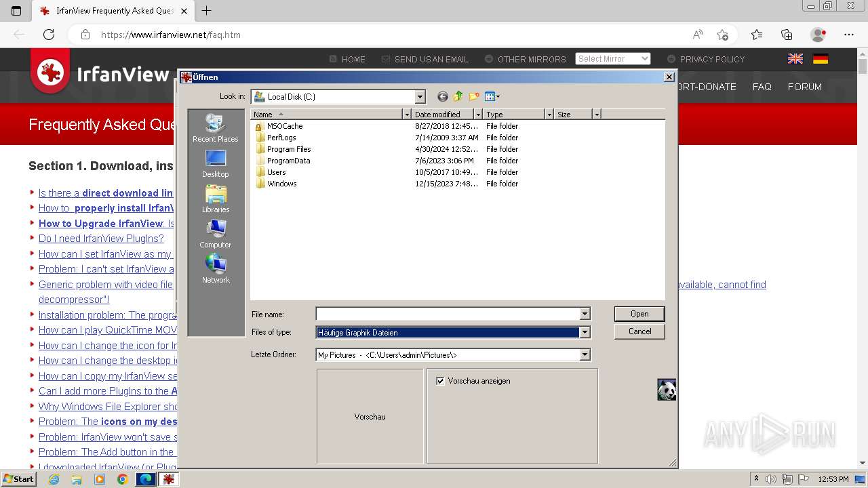868x488 pixels.
Task: Toggle Vorschau anzeigen checkbox
Action: pos(440,381)
